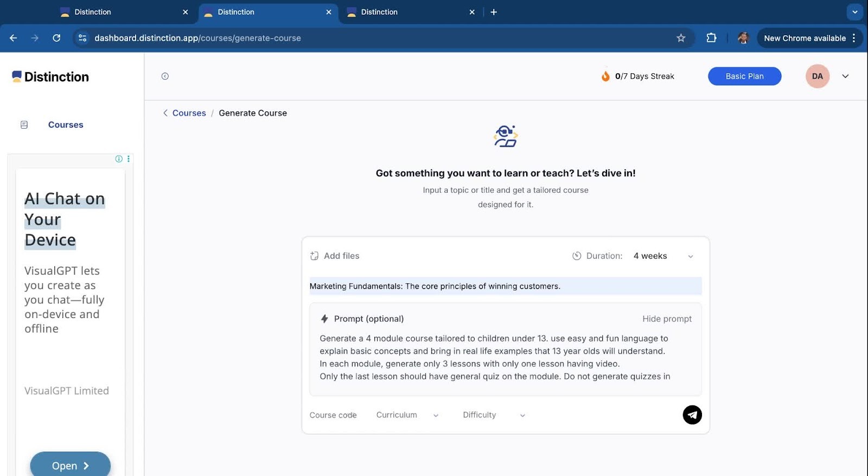Click the send course generation arrow button
The height and width of the screenshot is (476, 868).
tap(692, 415)
